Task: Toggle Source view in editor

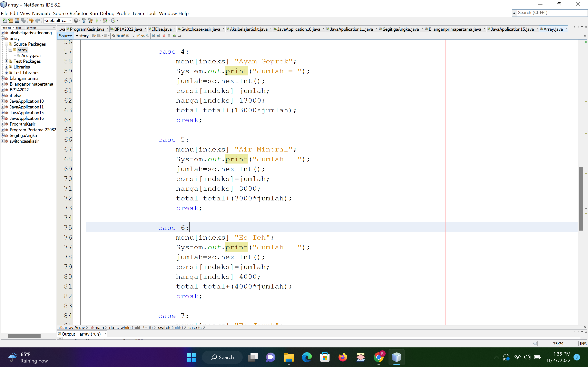Action: point(65,36)
